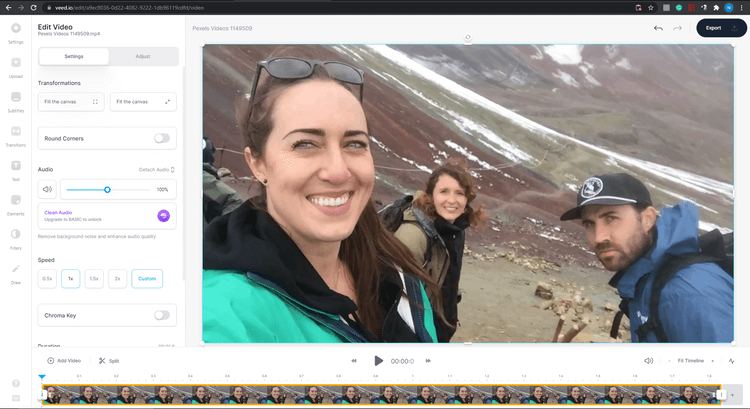Open the Filters sidebar panel

(16, 238)
